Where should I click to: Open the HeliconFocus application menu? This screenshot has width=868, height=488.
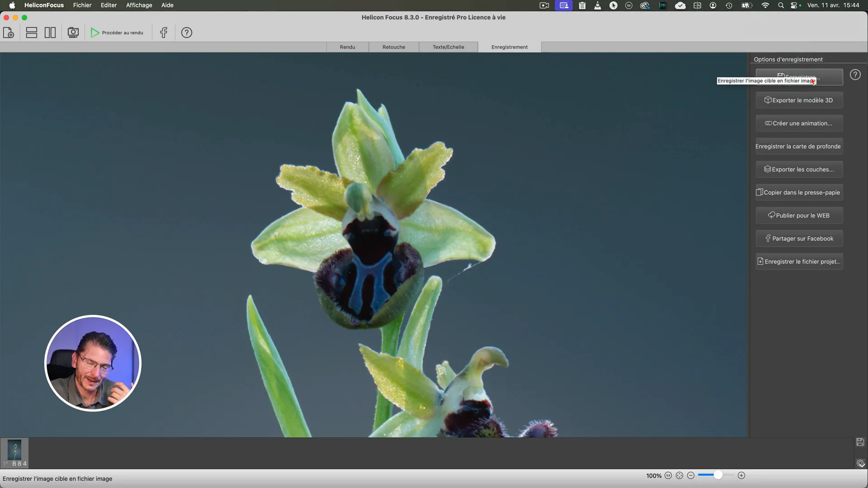pos(44,5)
